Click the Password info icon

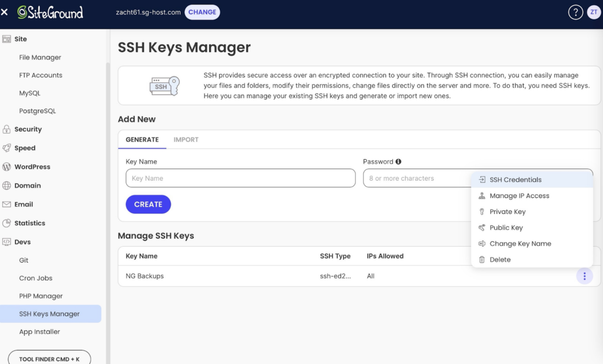click(x=398, y=161)
